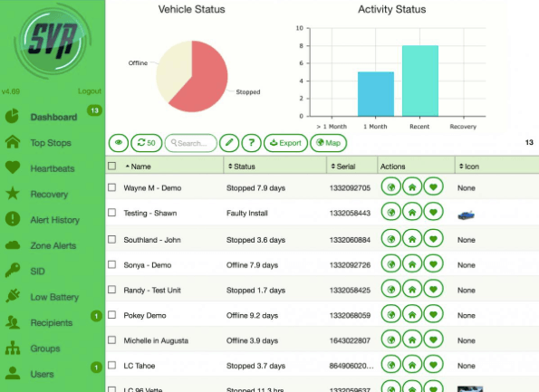Click the eye visibility icon in toolbar
Viewport: 539px width, 392px height.
tap(119, 143)
